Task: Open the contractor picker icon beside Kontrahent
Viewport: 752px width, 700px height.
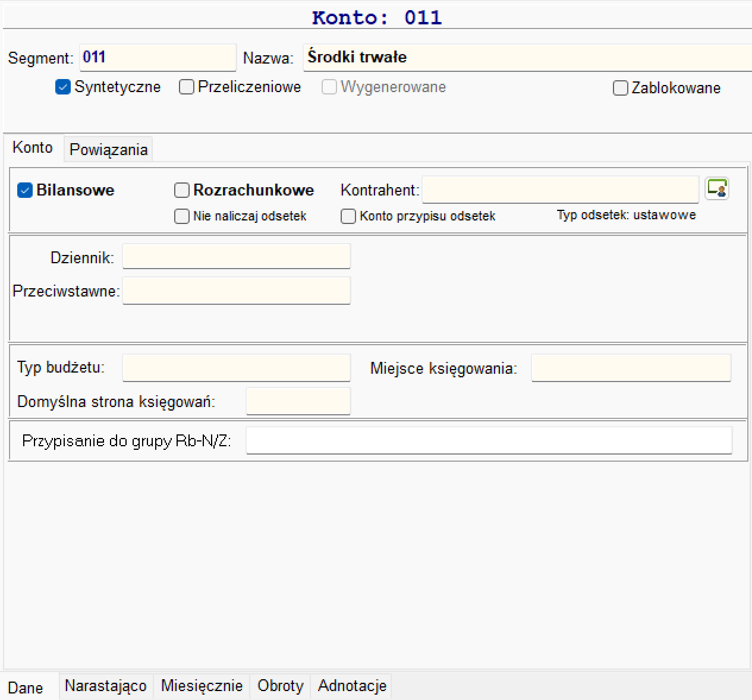Action: pos(717,189)
